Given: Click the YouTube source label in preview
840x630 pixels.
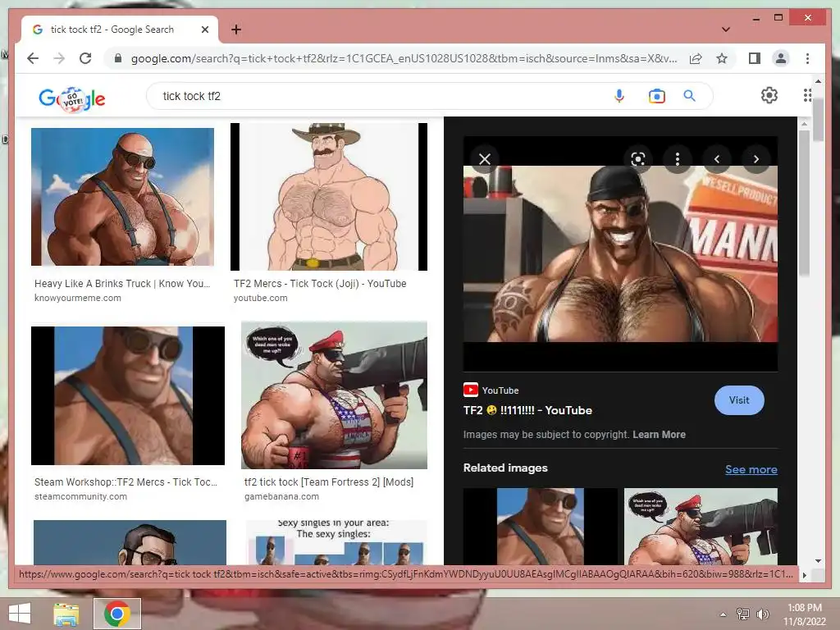Looking at the screenshot, I should coord(500,390).
